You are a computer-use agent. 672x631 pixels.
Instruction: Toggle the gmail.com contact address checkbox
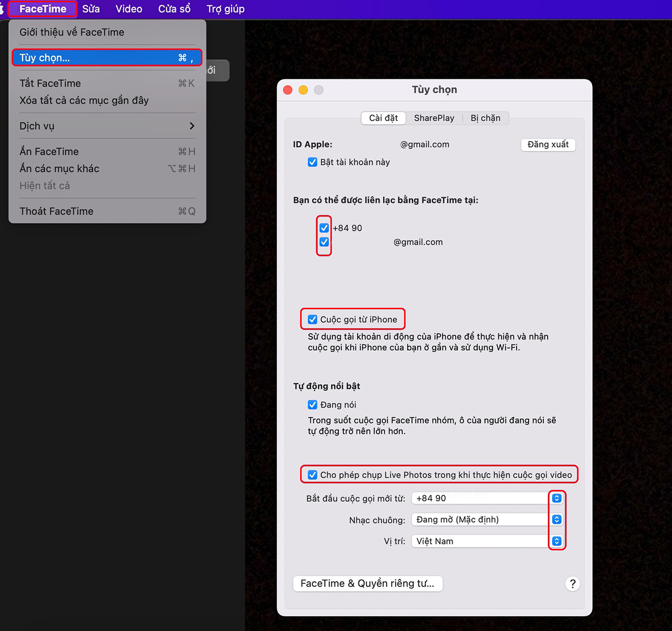click(324, 242)
